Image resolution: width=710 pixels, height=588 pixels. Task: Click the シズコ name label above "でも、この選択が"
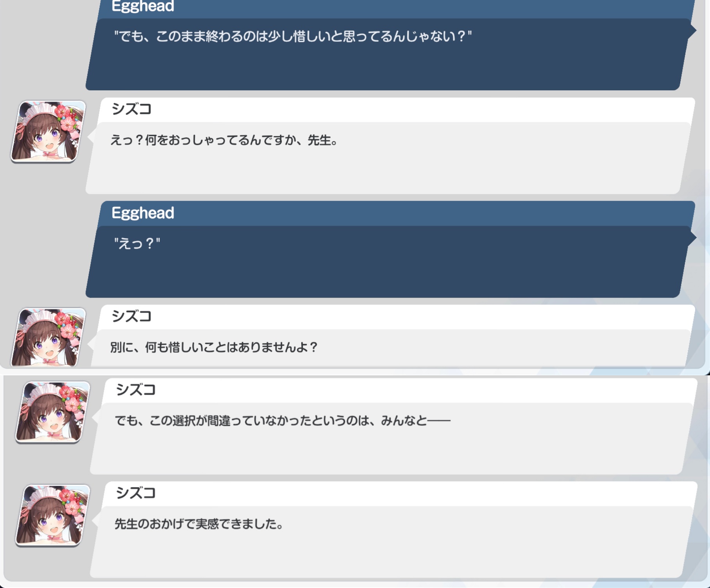tap(136, 390)
